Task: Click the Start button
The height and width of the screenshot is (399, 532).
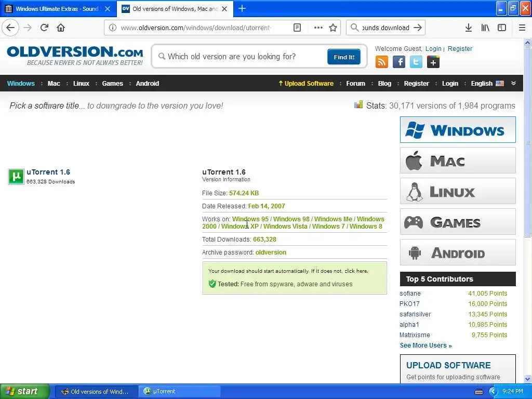Action: [25, 392]
